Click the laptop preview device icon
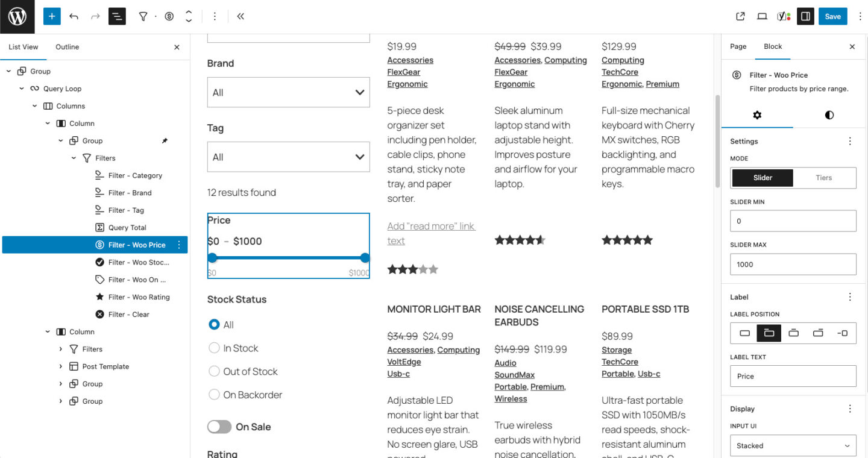 pos(762,16)
